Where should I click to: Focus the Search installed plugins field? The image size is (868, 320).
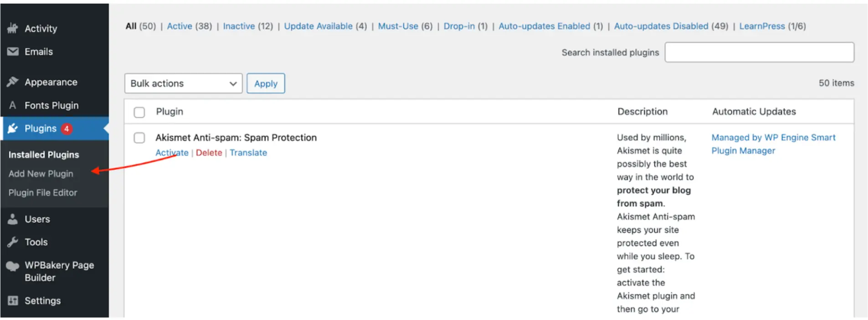point(759,52)
